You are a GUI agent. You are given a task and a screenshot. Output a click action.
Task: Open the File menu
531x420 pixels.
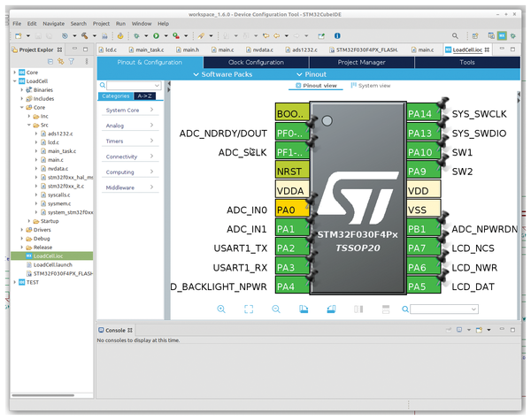tap(17, 24)
